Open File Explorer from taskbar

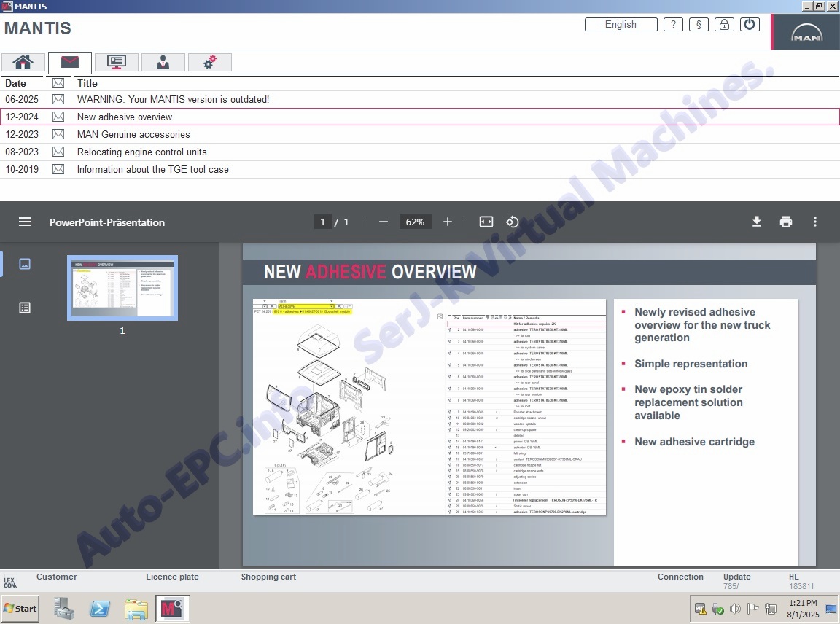click(136, 609)
